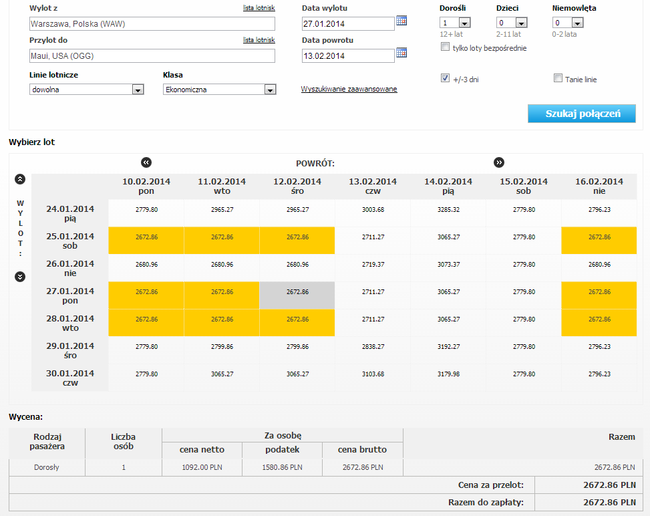Open the Dorośli passenger count dropdown
Viewport: 650px width, 516px height.
coord(455,23)
